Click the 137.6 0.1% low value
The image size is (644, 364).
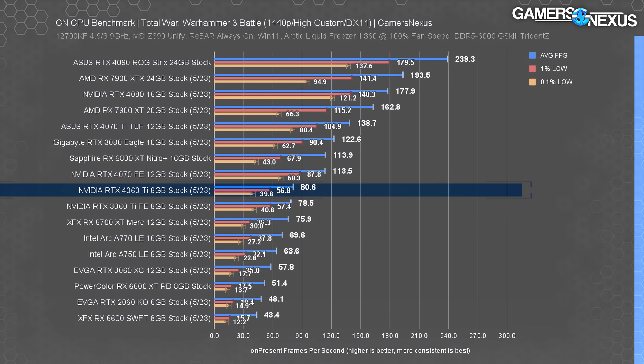click(x=364, y=66)
